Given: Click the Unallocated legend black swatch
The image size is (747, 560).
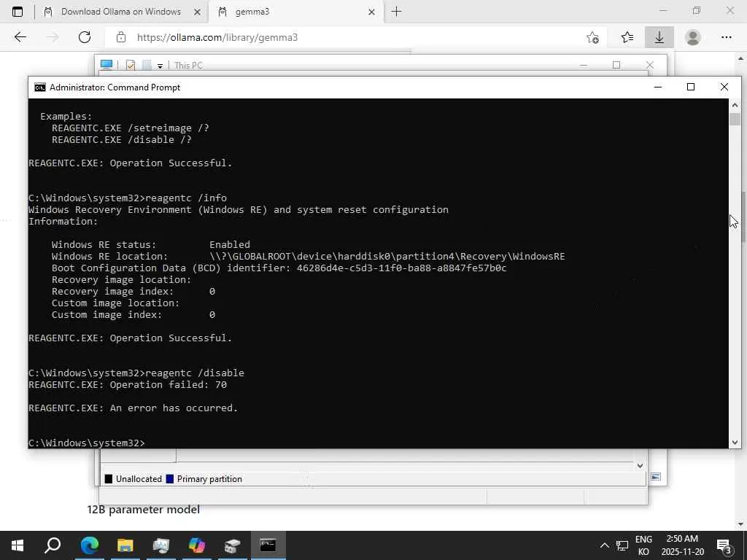Looking at the screenshot, I should tap(109, 479).
